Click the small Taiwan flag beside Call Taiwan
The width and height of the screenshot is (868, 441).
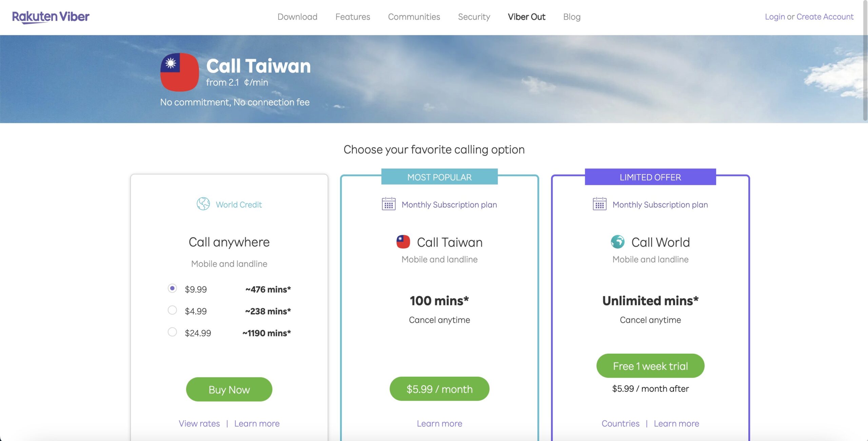pyautogui.click(x=403, y=242)
